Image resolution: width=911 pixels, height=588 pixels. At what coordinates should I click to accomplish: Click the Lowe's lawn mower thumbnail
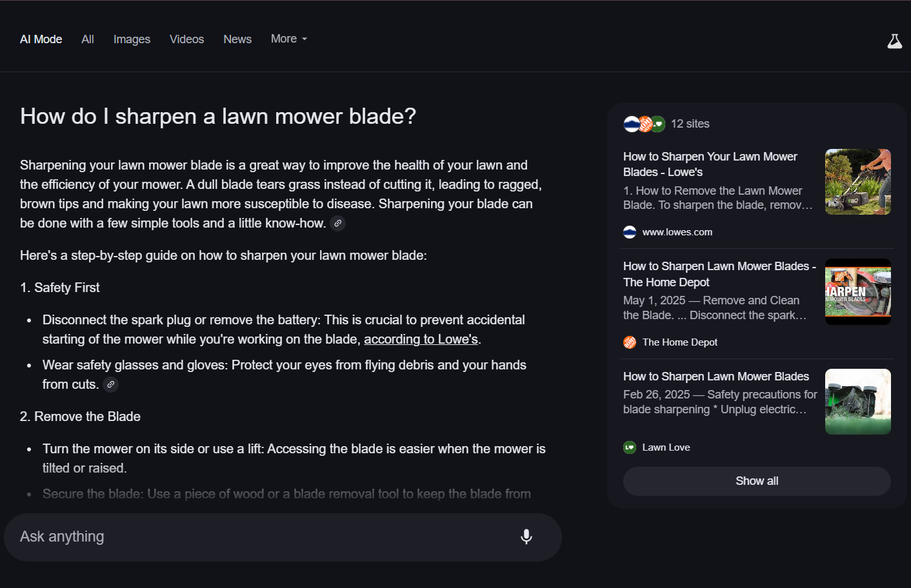pyautogui.click(x=857, y=182)
